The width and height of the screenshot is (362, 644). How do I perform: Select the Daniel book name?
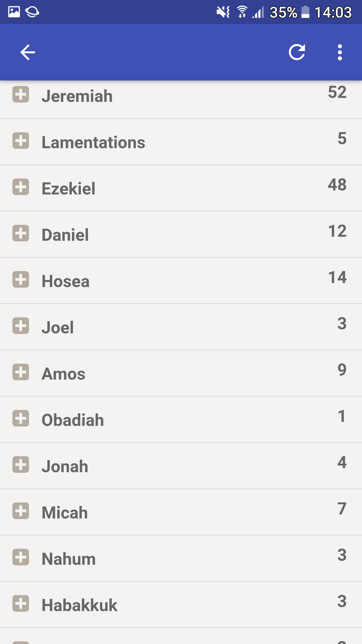coord(65,235)
